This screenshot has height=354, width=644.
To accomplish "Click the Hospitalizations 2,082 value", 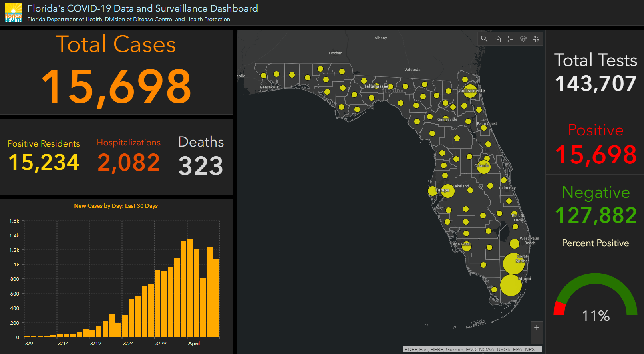I will click(129, 163).
